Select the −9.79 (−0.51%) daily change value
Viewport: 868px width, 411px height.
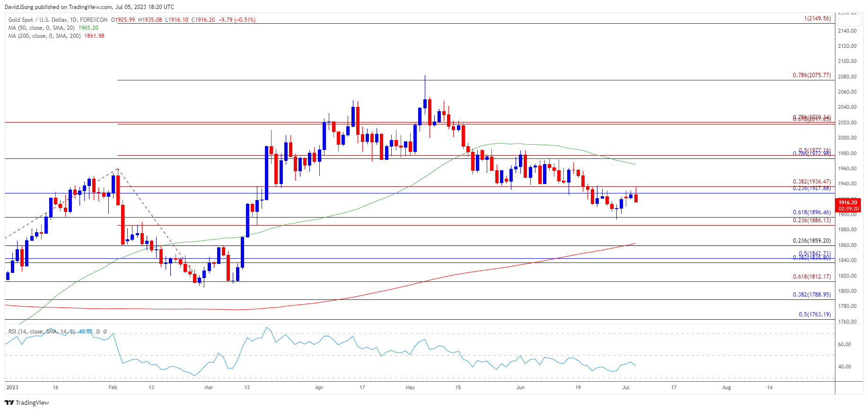coord(237,20)
